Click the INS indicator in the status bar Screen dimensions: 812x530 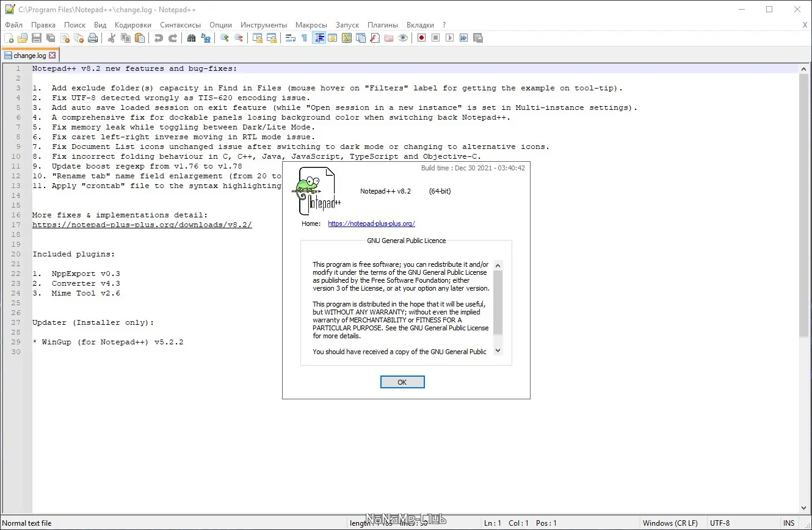(x=789, y=523)
